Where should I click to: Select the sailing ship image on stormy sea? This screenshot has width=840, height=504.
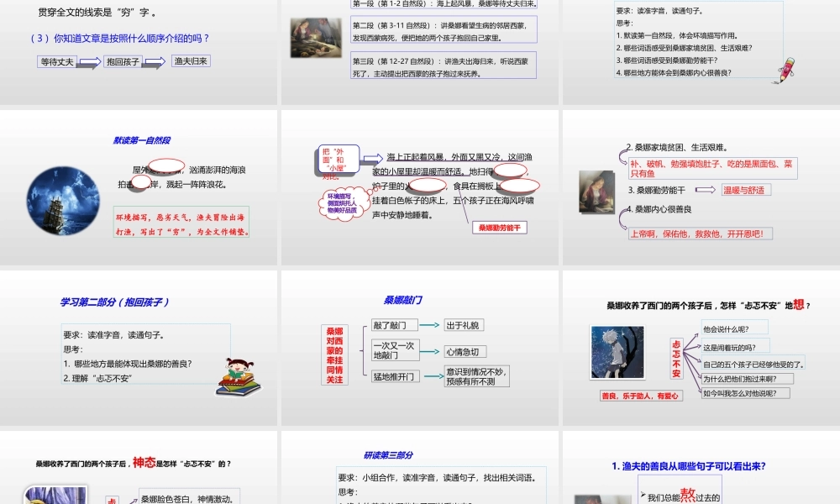(x=62, y=200)
